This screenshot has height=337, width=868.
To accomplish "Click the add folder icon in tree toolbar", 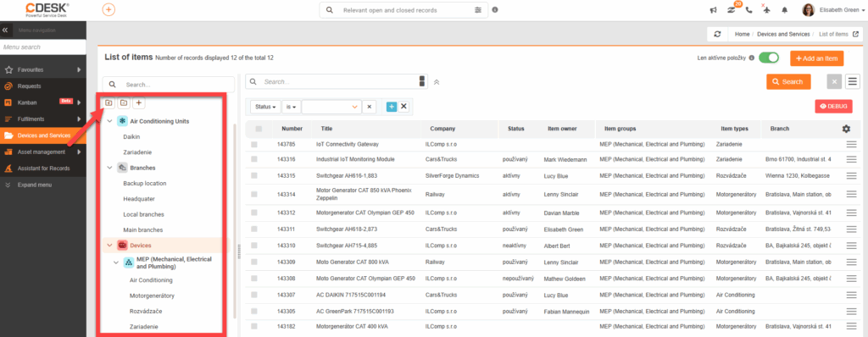I will pyautogui.click(x=108, y=103).
